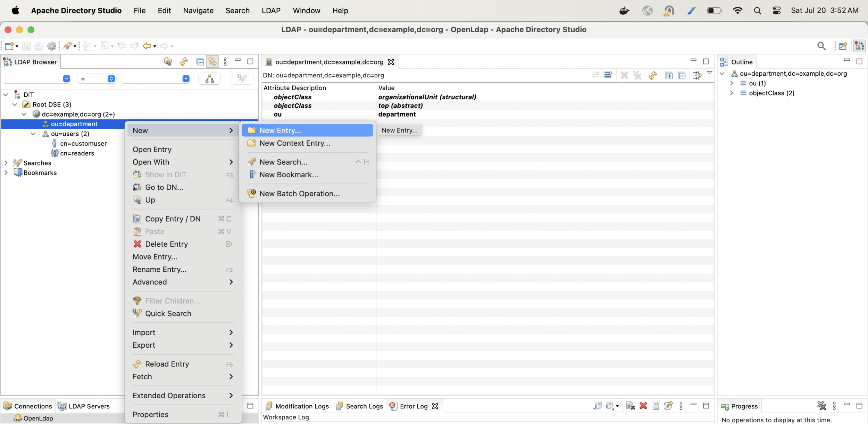Select cn=customuser entry in the tree
Image resolution: width=868 pixels, height=424 pixels.
[83, 143]
